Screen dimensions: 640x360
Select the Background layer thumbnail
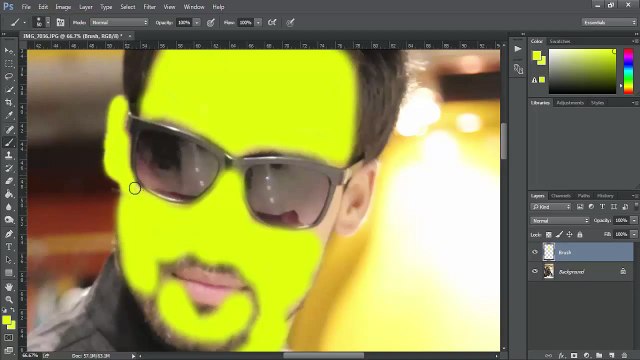(549, 271)
